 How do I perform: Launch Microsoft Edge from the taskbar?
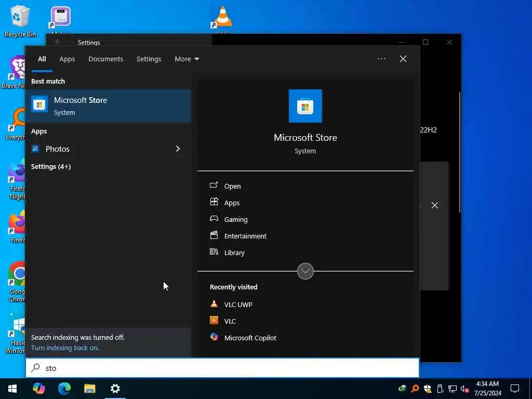(64, 388)
